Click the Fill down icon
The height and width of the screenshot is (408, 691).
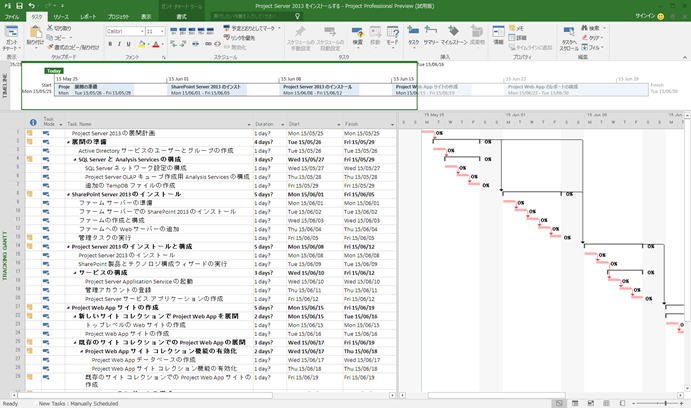(x=584, y=47)
